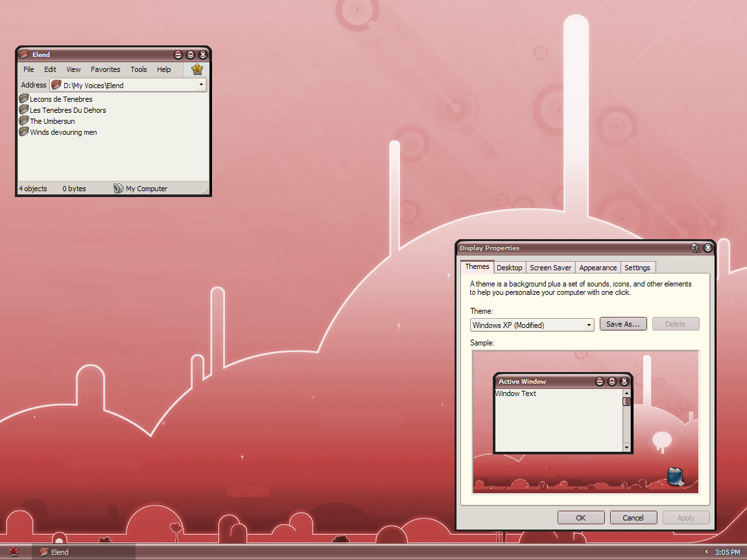Close the Display Properties dialog
The image size is (747, 560).
708,248
